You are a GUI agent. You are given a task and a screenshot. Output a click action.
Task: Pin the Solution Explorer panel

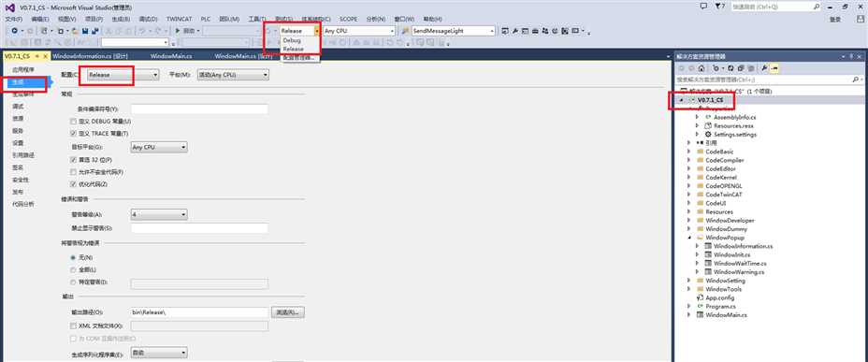[851, 56]
